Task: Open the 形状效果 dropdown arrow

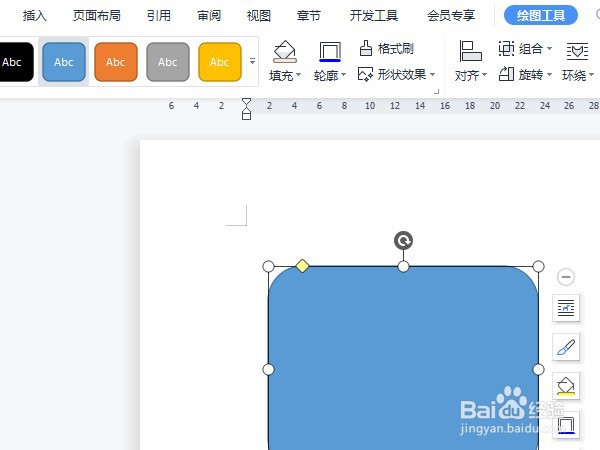Action: pyautogui.click(x=433, y=74)
